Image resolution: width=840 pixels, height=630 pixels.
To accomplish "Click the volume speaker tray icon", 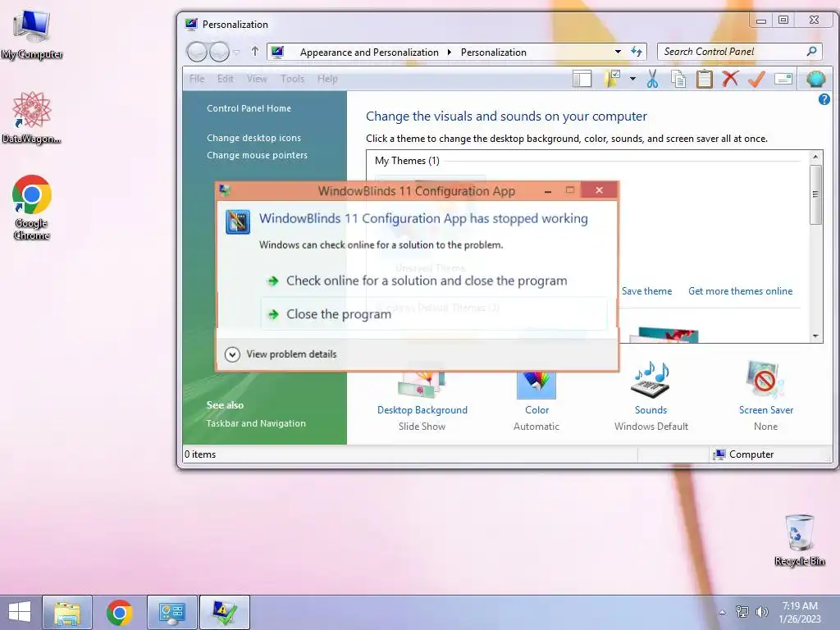I will (761, 612).
